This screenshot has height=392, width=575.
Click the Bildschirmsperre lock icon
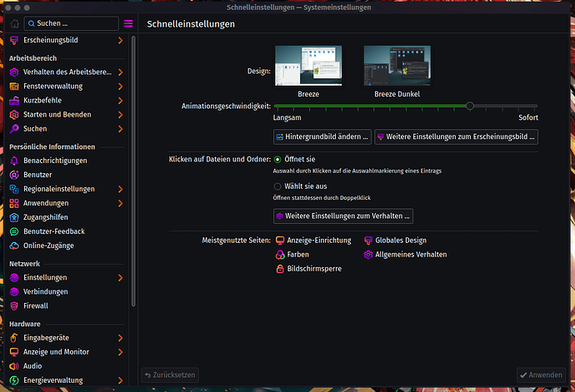(280, 269)
